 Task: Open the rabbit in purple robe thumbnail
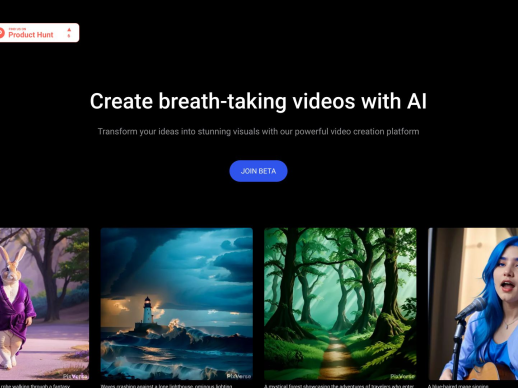tap(44, 304)
